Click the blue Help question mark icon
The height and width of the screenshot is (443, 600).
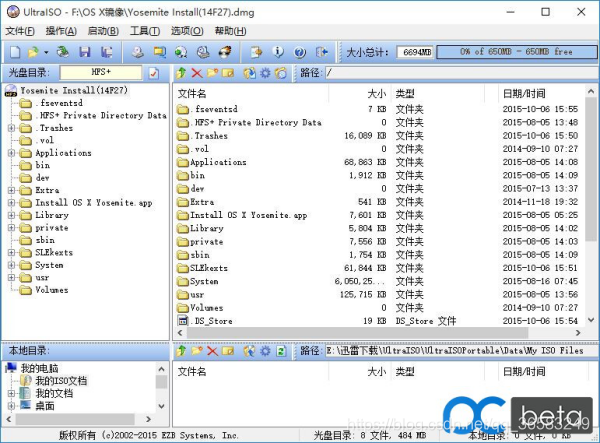pos(300,52)
